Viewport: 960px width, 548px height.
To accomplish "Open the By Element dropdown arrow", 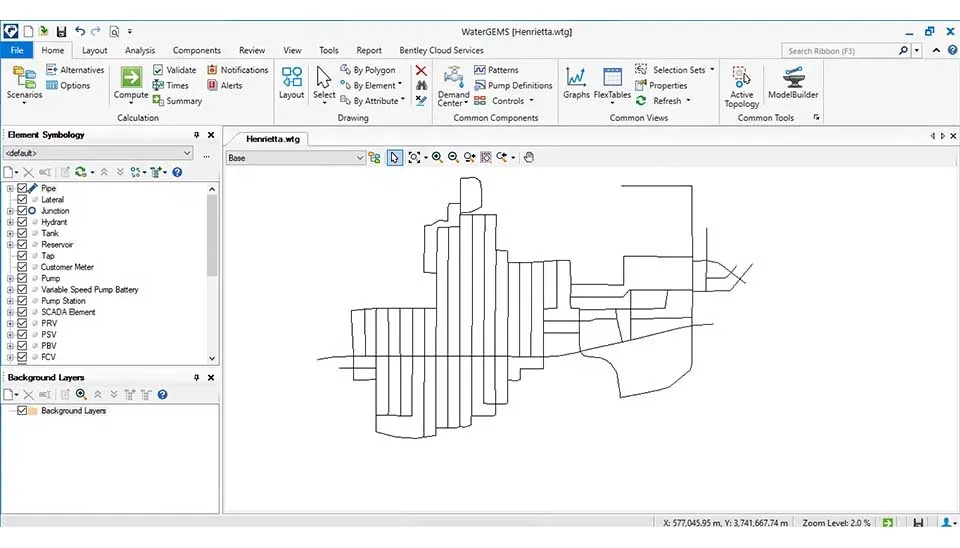I will [400, 85].
